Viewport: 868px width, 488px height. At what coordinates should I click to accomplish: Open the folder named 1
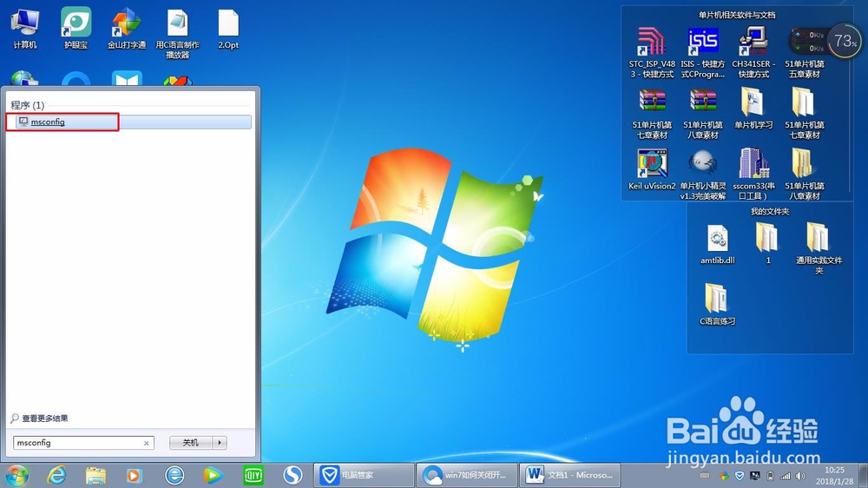pyautogui.click(x=767, y=242)
